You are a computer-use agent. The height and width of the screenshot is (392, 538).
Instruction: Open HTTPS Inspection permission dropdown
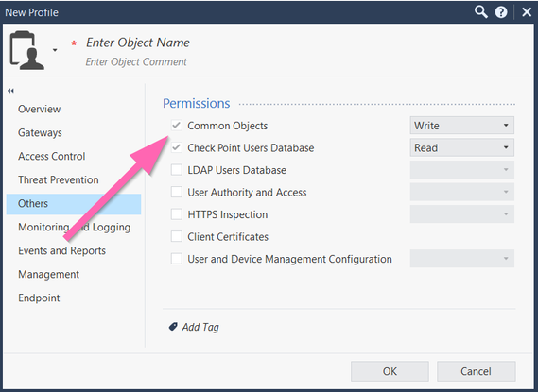461,214
